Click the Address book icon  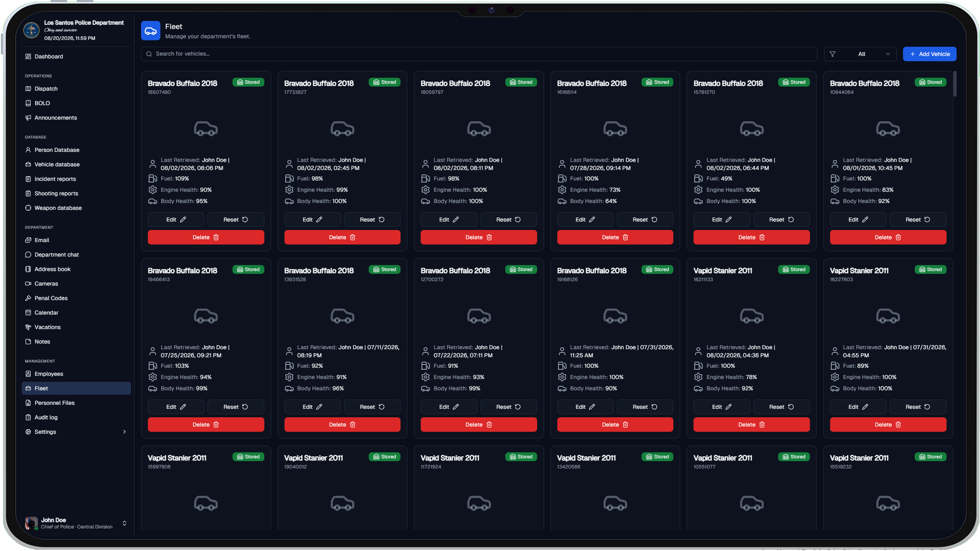pyautogui.click(x=28, y=269)
